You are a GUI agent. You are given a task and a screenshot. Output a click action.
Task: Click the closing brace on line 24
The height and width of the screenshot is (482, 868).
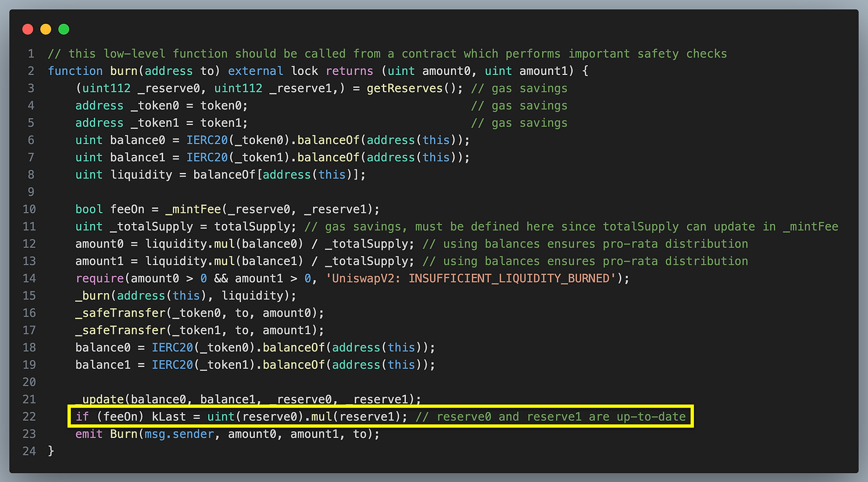(x=51, y=452)
